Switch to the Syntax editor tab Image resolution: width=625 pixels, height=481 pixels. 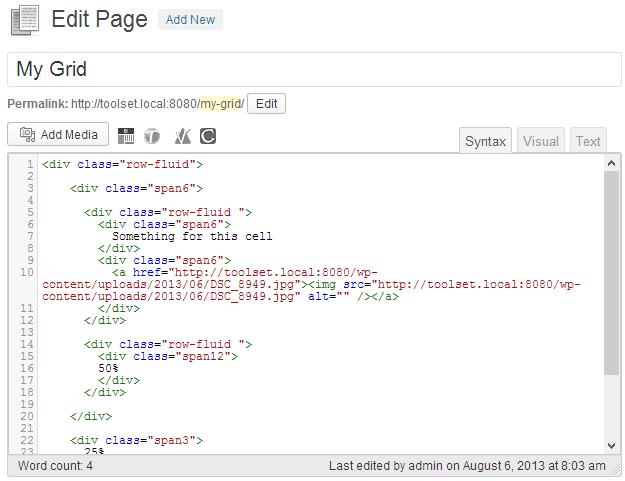[485, 141]
